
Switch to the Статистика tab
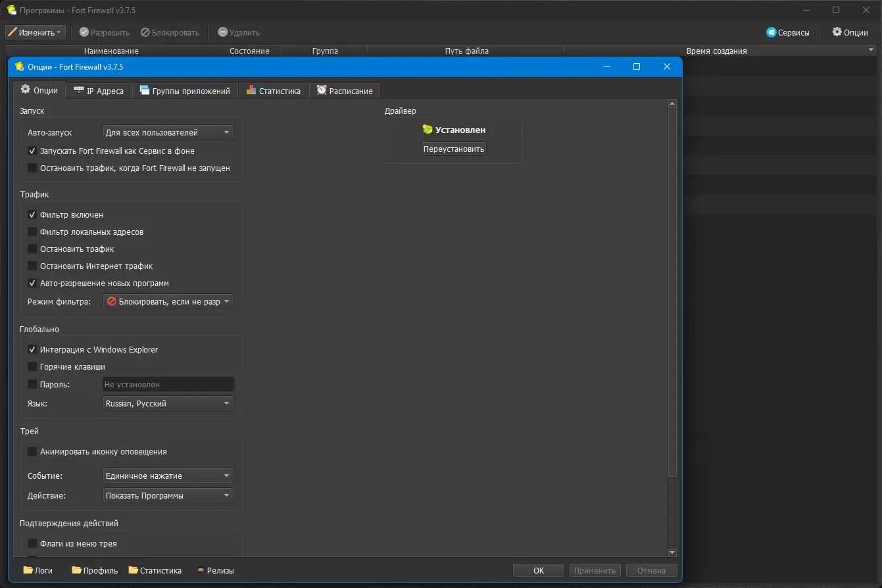coord(273,91)
